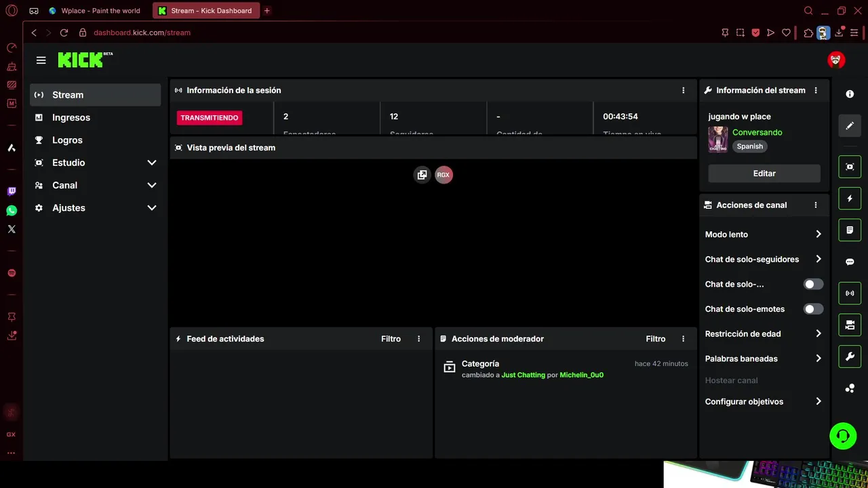Open Información de la sesión three-dot menu
The width and height of the screenshot is (868, 488).
point(683,90)
